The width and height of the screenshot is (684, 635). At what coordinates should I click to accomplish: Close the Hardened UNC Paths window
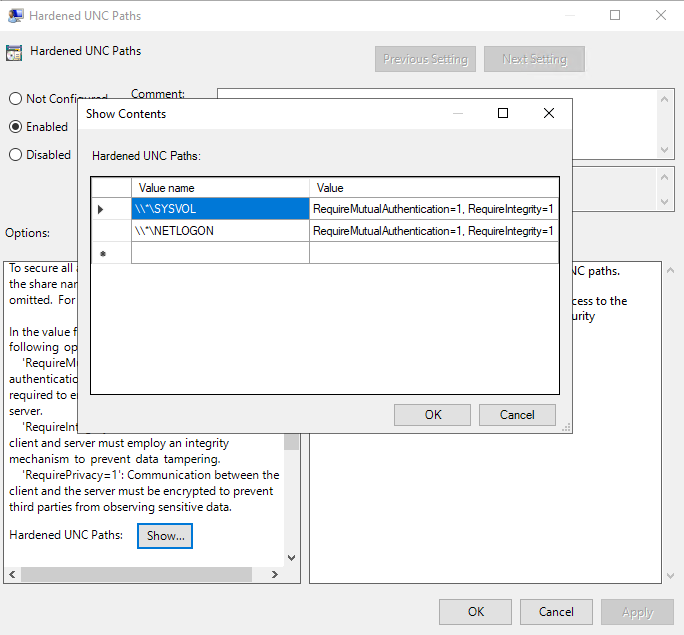tap(660, 15)
